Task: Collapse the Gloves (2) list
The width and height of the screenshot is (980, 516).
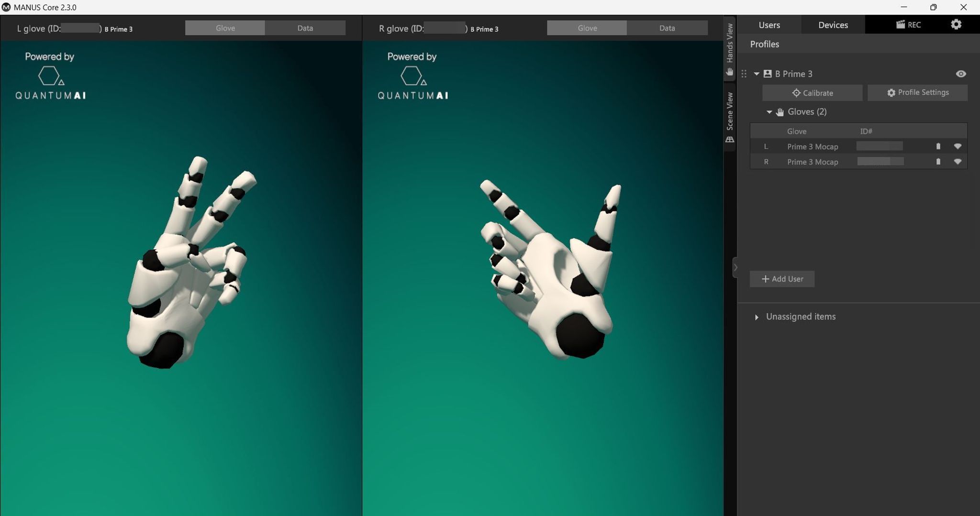Action: tap(769, 112)
